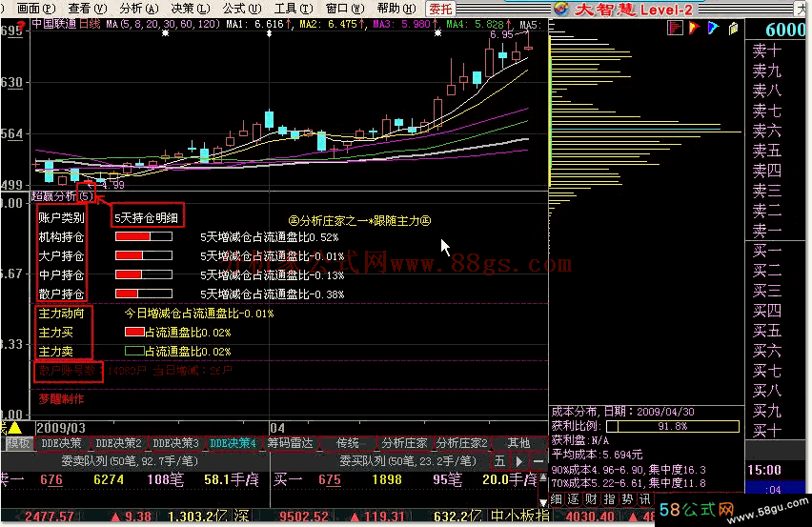Image resolution: width=812 pixels, height=527 pixels.
Task: Click the 卖五 order book row
Action: click(x=767, y=151)
